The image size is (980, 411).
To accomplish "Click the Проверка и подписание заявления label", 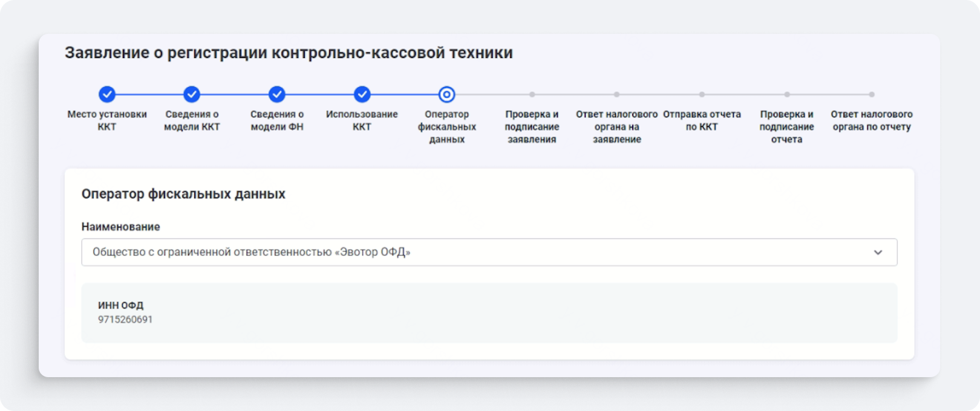I will click(532, 126).
